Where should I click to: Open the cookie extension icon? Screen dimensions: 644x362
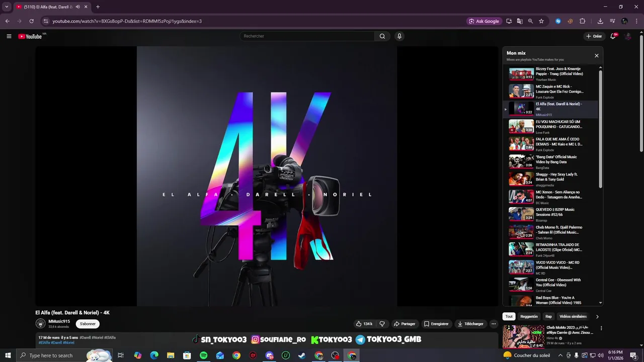570,21
